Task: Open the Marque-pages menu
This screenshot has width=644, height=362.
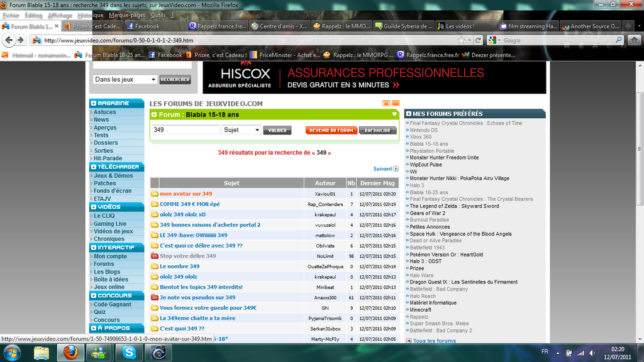Action: coord(126,15)
